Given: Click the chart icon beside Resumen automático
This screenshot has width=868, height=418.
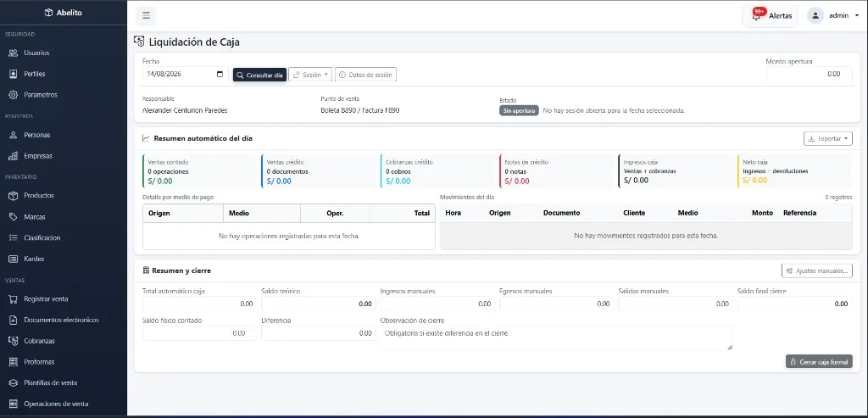Looking at the screenshot, I should point(146,138).
